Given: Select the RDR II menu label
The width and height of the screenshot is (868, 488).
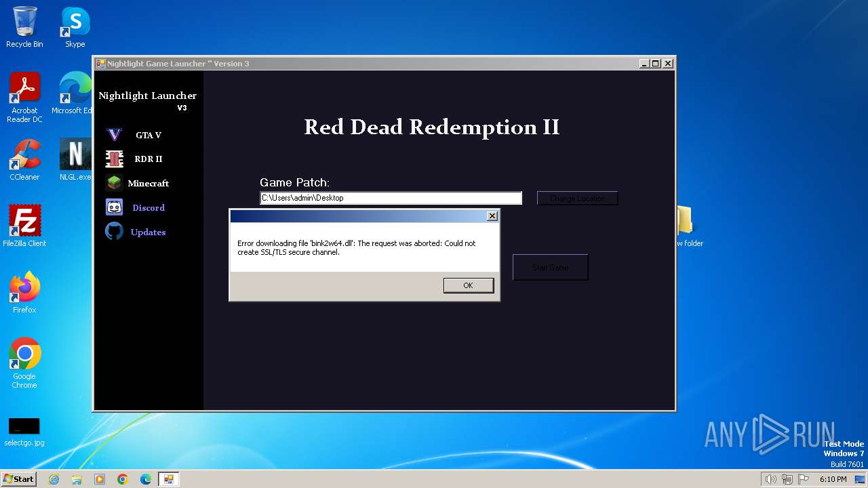Looking at the screenshot, I should tap(149, 159).
